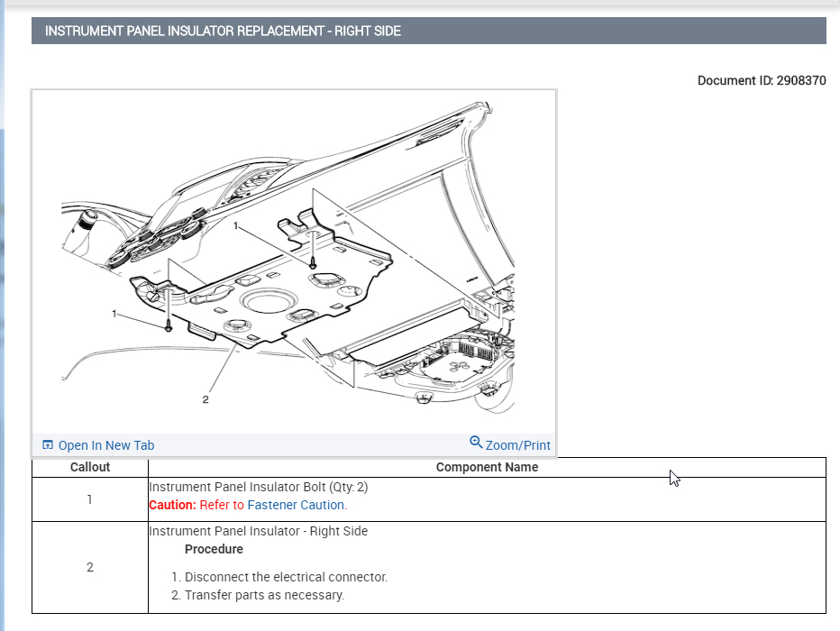Click the Zoom/Print magnifier icon
The image size is (840, 631).
(x=476, y=443)
